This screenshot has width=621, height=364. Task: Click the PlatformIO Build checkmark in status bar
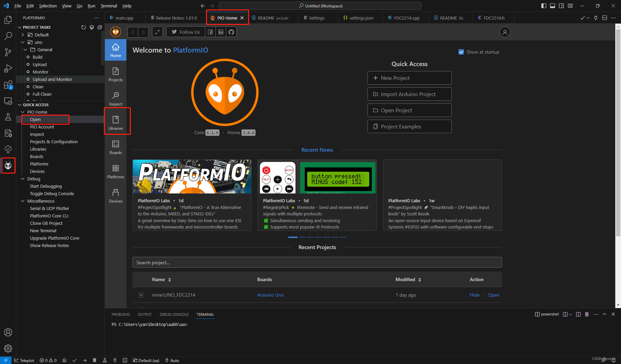pos(75,360)
